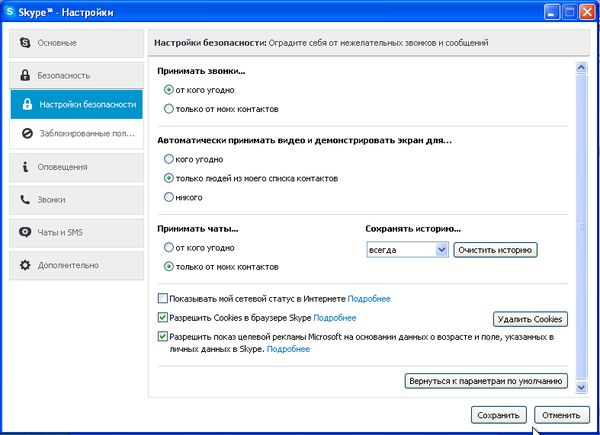Click 'Очистить историю' button

tap(495, 250)
